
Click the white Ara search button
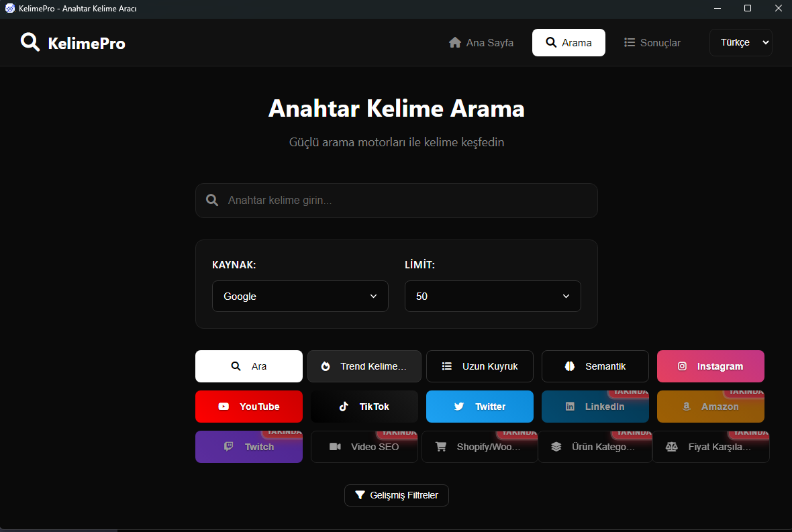(x=249, y=366)
